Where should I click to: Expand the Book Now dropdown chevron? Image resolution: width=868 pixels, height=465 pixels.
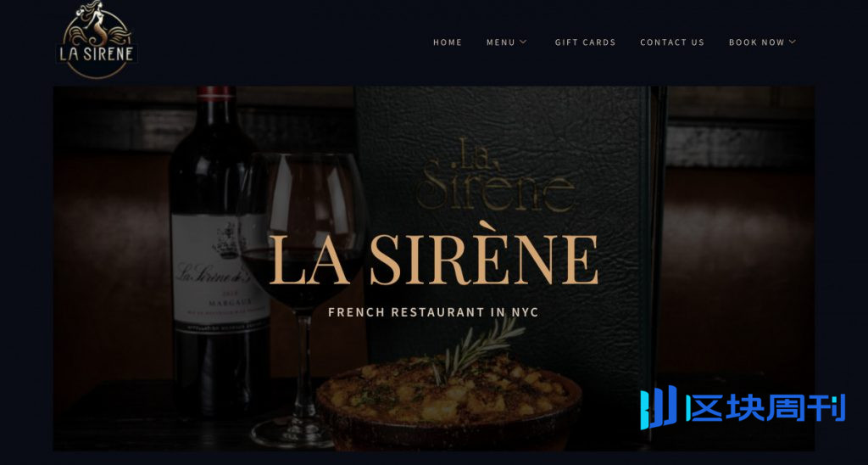click(793, 42)
